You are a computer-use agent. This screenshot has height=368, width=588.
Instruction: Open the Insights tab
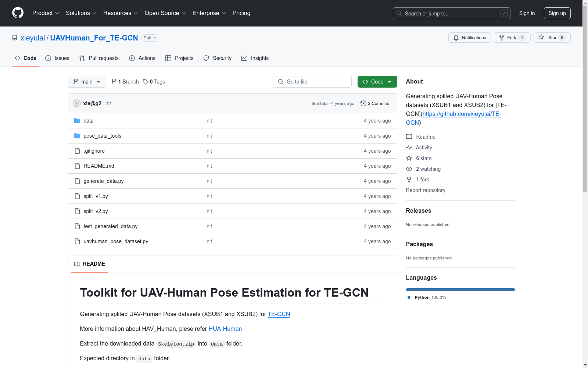[x=255, y=58]
